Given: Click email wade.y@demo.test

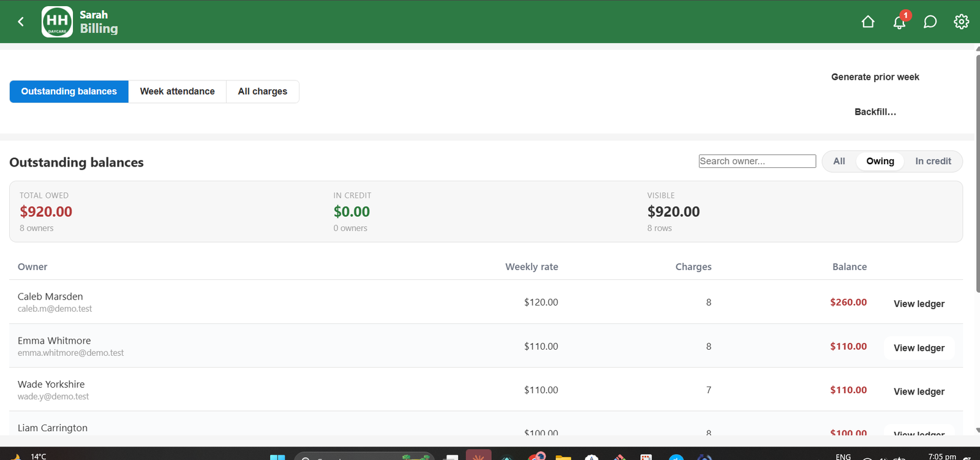Looking at the screenshot, I should pos(53,397).
